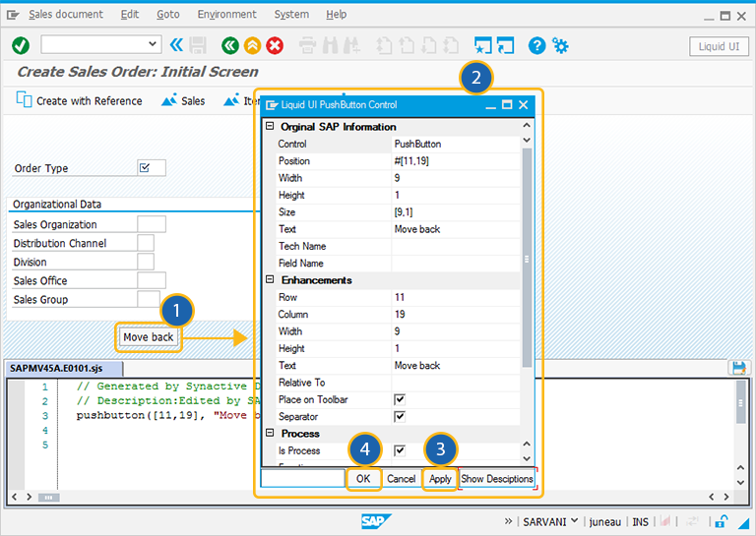Toggle the Place on Toolbar checkbox
The width and height of the screenshot is (756, 536).
coord(400,399)
